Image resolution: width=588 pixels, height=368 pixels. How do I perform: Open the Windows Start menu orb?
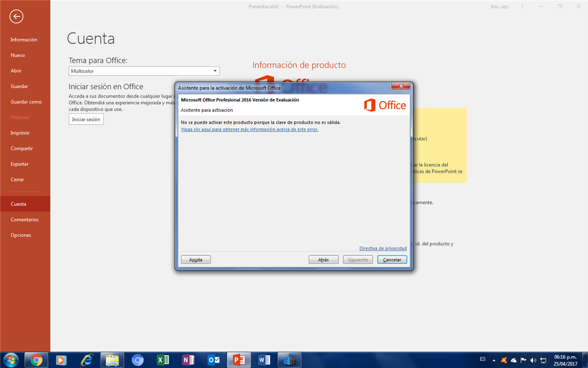pyautogui.click(x=10, y=360)
